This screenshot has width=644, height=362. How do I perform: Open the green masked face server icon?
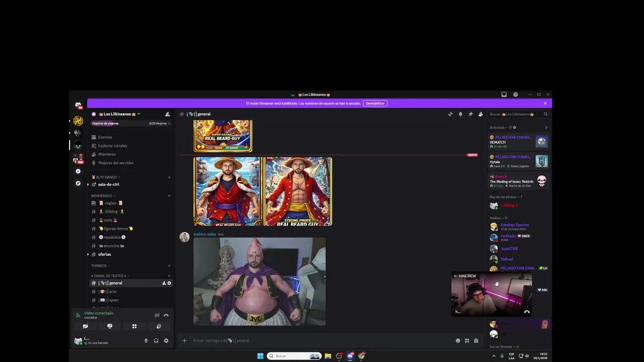tap(78, 145)
